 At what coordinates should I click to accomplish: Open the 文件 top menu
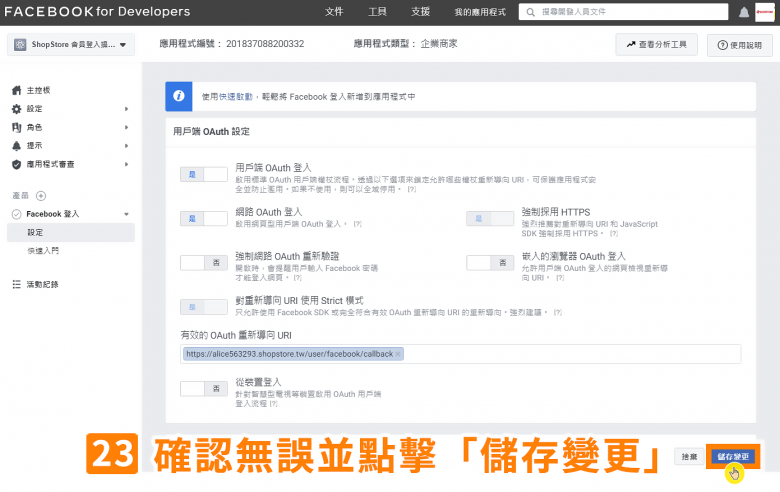[334, 12]
